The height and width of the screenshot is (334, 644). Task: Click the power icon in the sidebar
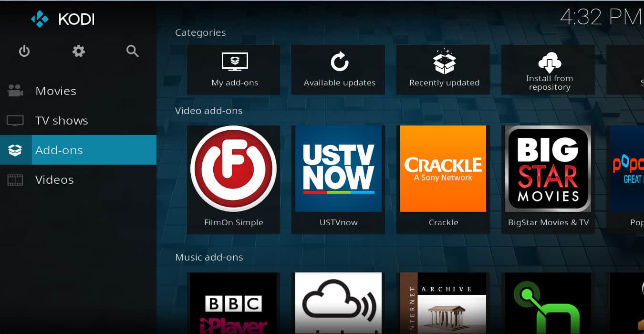coord(24,51)
